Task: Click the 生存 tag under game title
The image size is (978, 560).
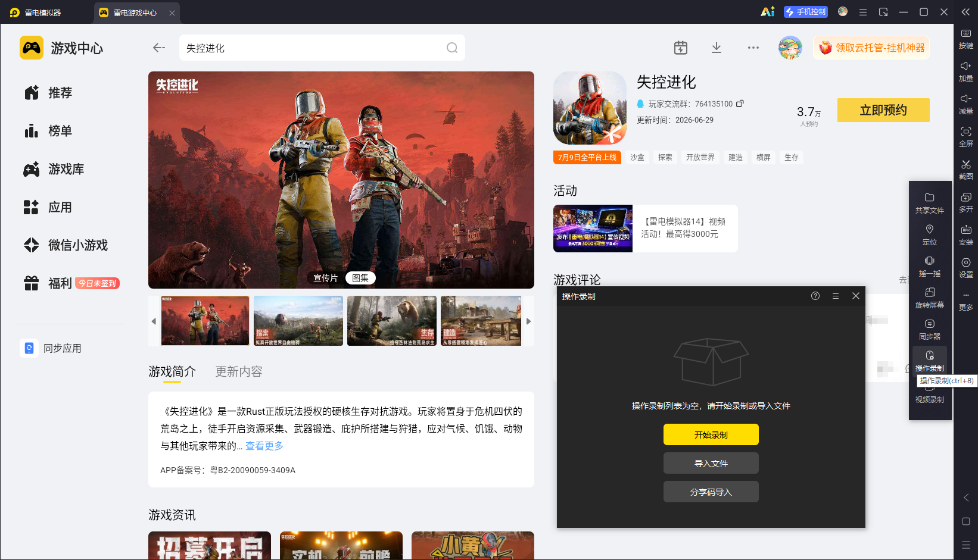Action: (x=792, y=157)
